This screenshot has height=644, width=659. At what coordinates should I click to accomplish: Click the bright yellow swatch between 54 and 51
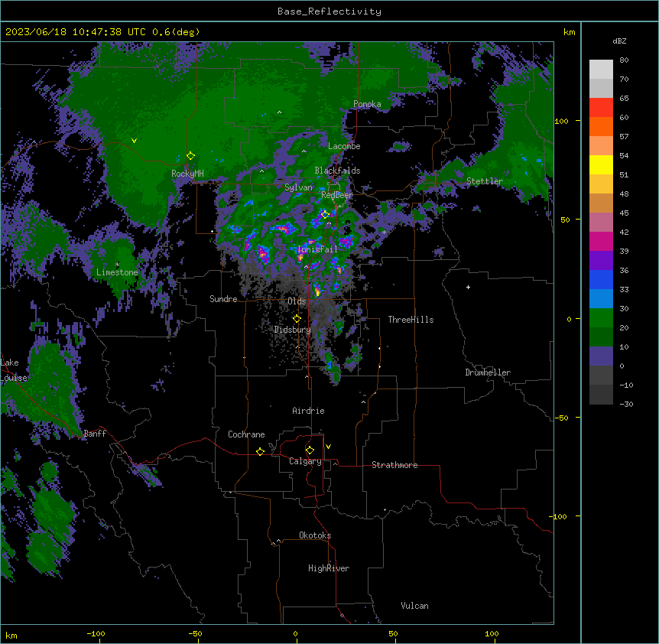point(601,164)
